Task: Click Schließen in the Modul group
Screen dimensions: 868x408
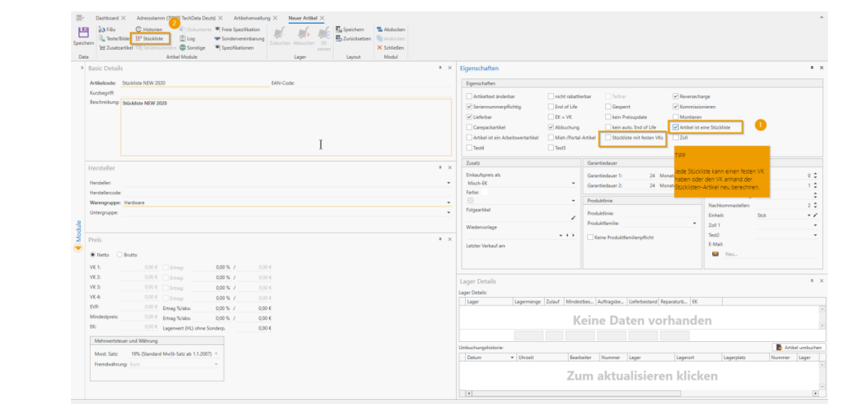Action: 391,47
